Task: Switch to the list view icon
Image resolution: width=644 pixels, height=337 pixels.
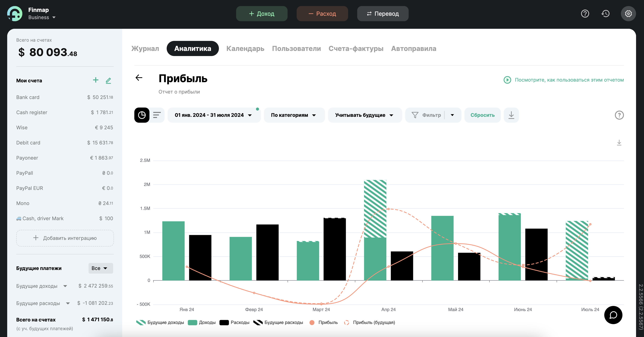Action: click(x=157, y=115)
